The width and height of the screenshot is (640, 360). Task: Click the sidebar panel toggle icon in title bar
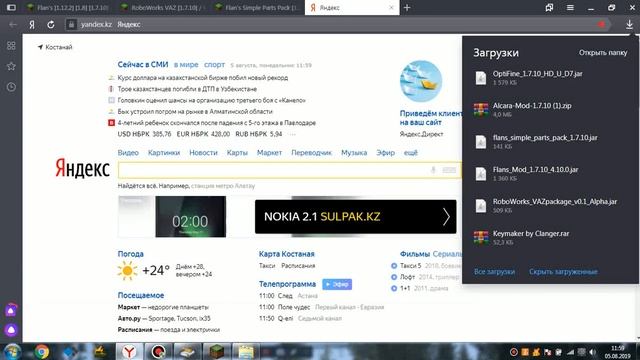[x=11, y=7]
